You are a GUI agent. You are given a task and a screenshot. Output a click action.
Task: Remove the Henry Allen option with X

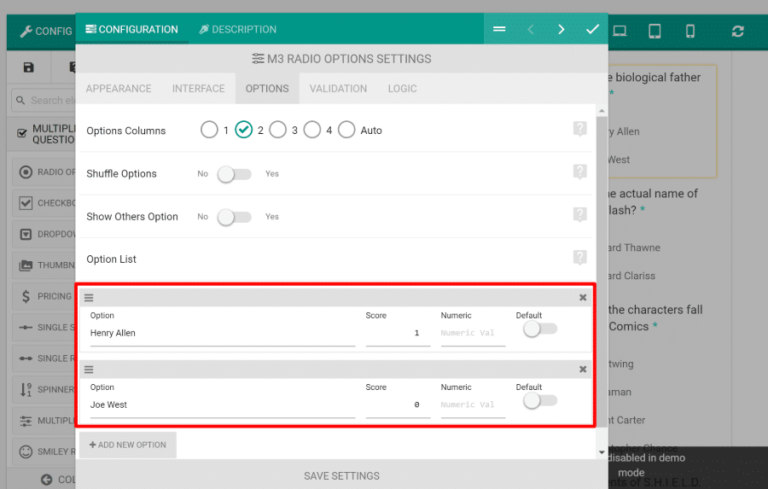pyautogui.click(x=583, y=298)
